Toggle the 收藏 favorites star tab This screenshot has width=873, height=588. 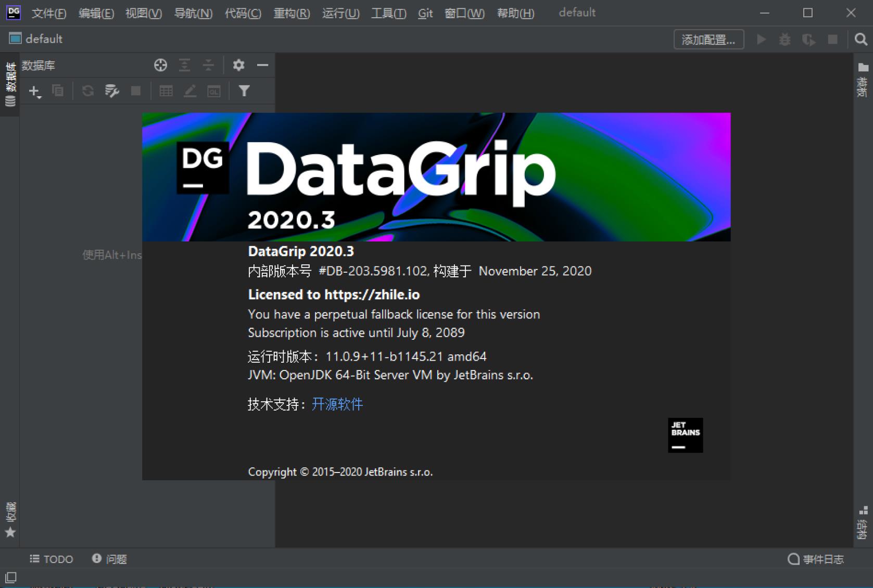tap(10, 519)
